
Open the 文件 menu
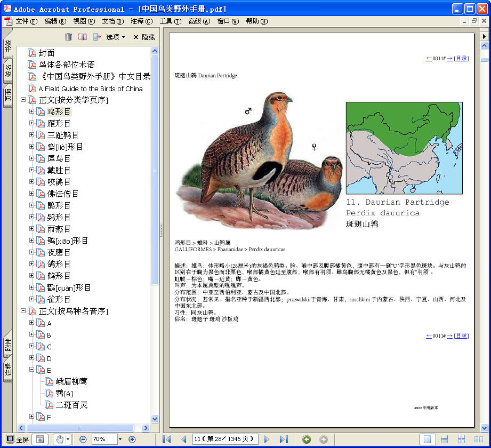click(26, 21)
